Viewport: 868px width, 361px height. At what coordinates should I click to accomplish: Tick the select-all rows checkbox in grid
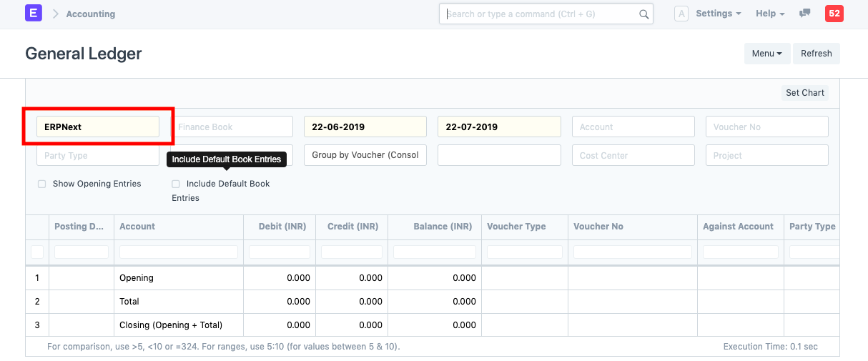click(x=37, y=252)
